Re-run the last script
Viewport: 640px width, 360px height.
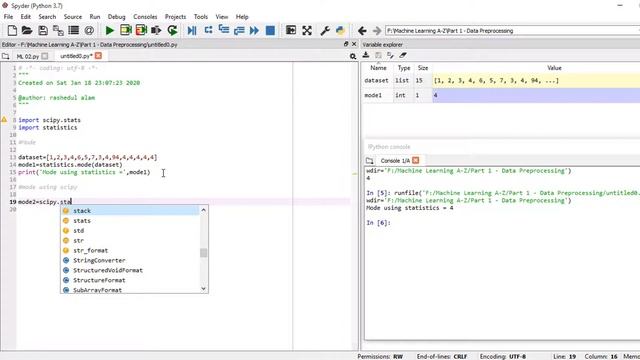click(172, 31)
